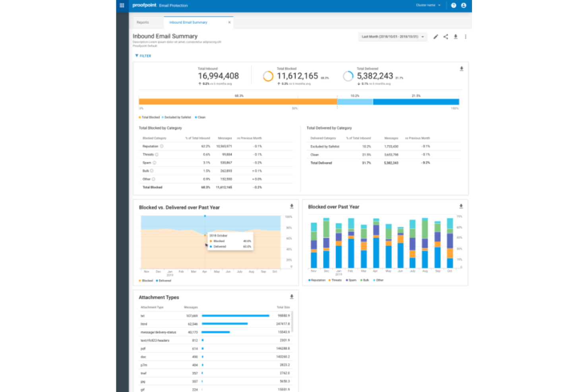Click the proofpoint logo
Screen dimensions: 588x392
click(144, 5)
